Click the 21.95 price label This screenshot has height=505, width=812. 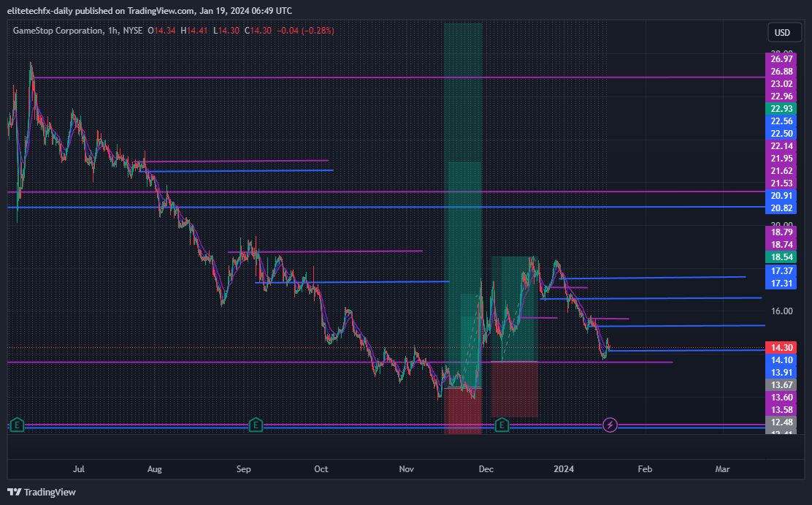click(x=781, y=159)
